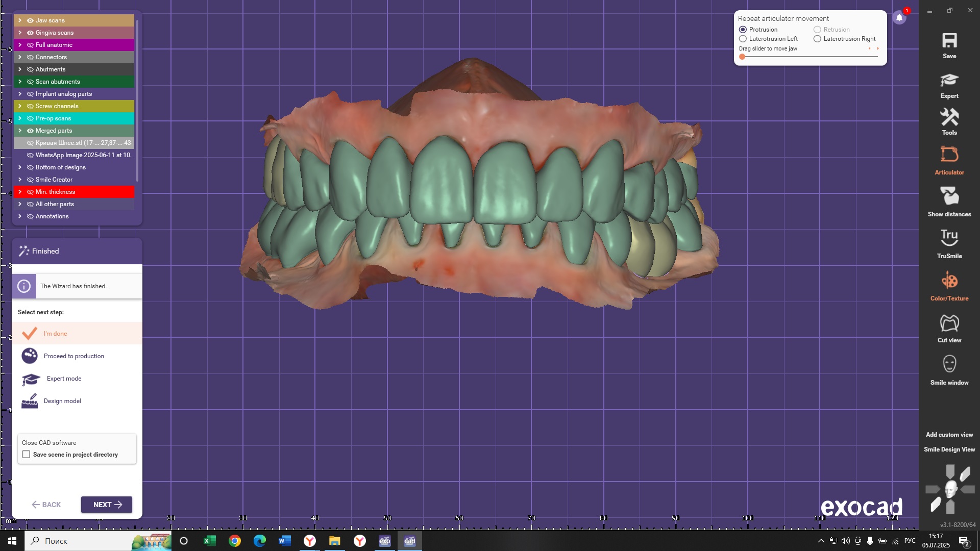Click the notification bell icon
Viewport: 980px width, 551px height.
click(x=899, y=18)
